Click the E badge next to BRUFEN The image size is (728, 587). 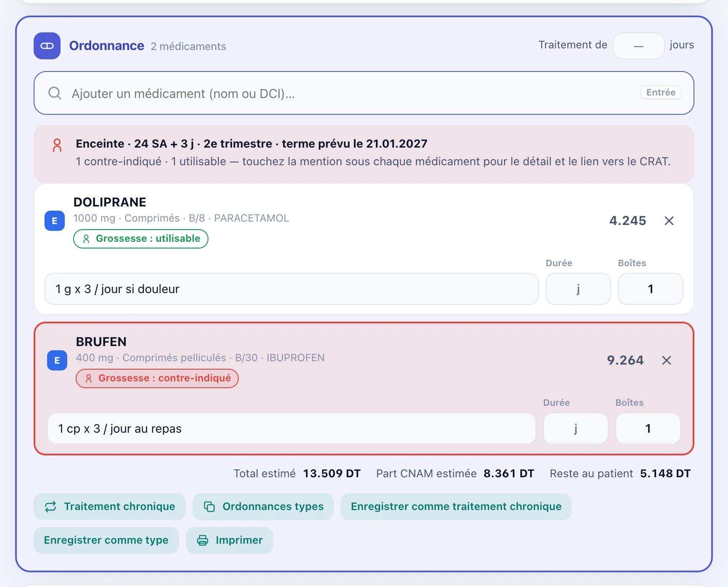57,360
